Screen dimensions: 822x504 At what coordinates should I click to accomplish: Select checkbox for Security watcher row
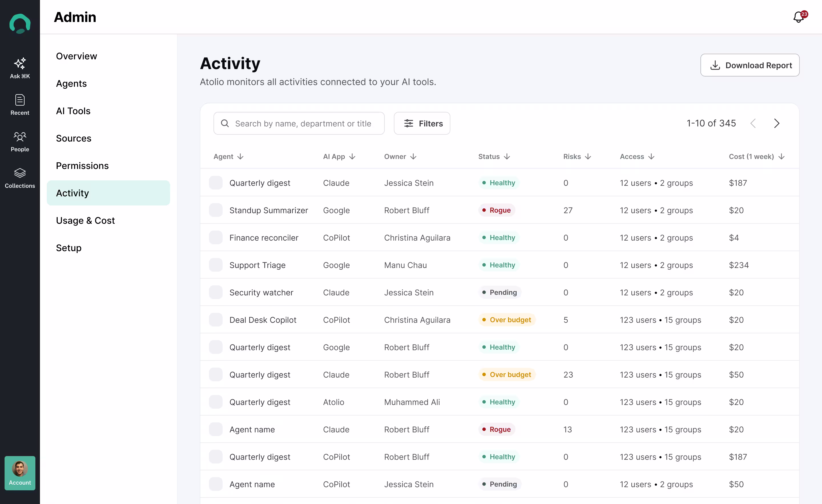tap(216, 292)
